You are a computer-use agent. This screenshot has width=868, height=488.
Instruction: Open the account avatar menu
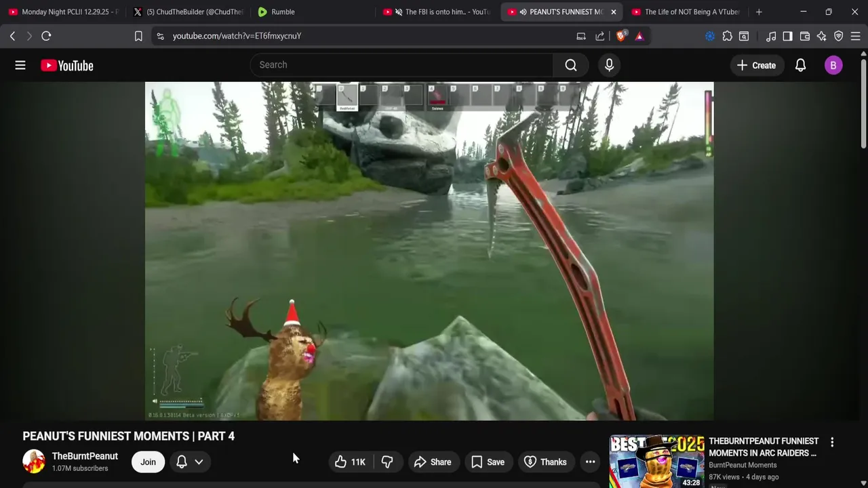(x=833, y=65)
